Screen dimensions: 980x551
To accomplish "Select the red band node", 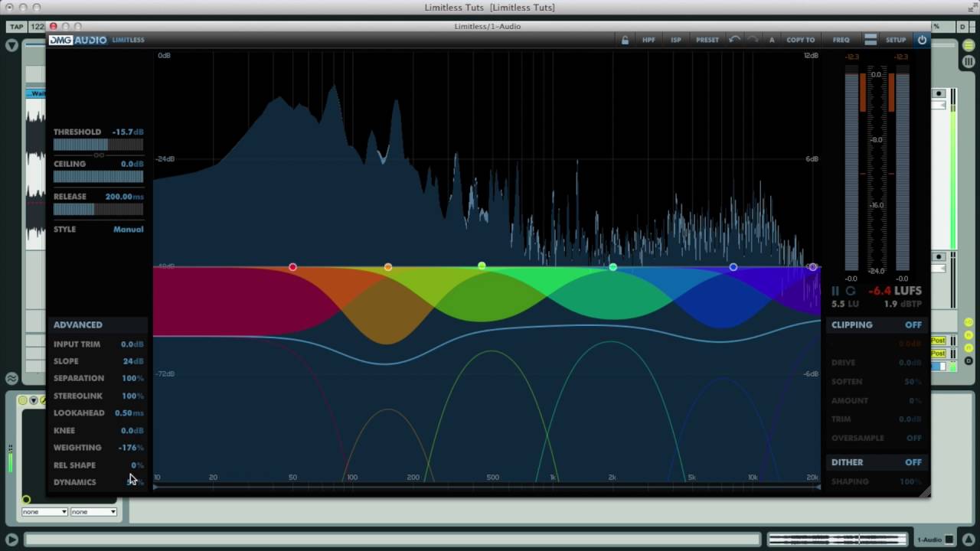I will pos(292,267).
